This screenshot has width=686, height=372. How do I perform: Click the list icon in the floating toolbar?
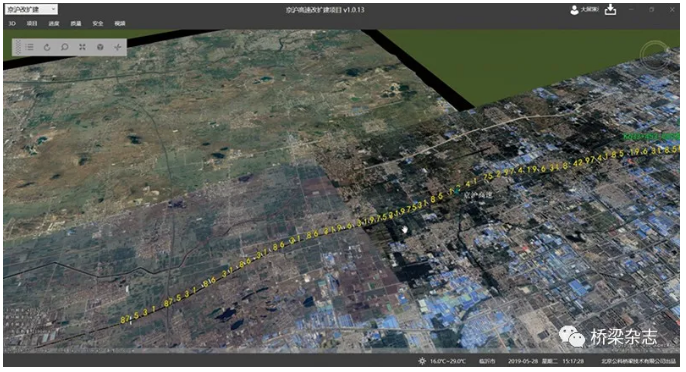[x=30, y=47]
